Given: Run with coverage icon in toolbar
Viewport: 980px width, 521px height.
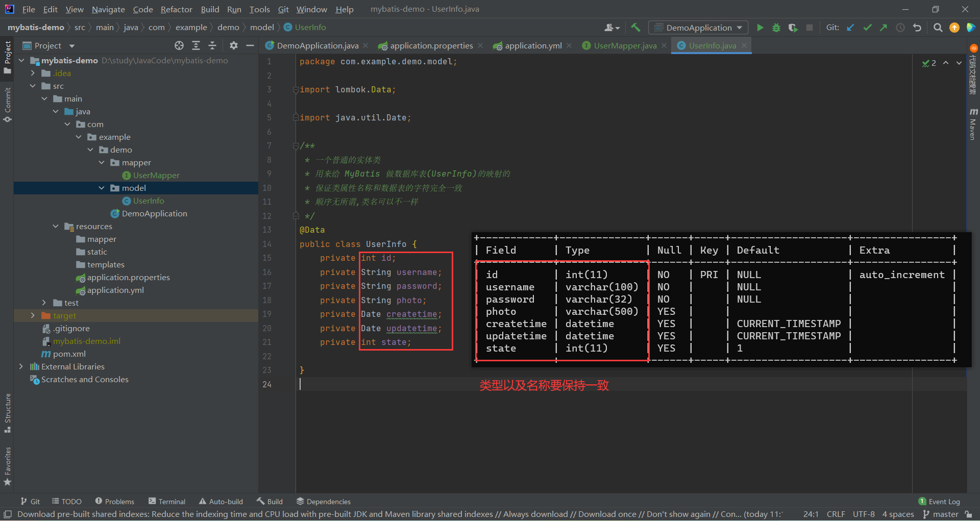Looking at the screenshot, I should tap(793, 28).
